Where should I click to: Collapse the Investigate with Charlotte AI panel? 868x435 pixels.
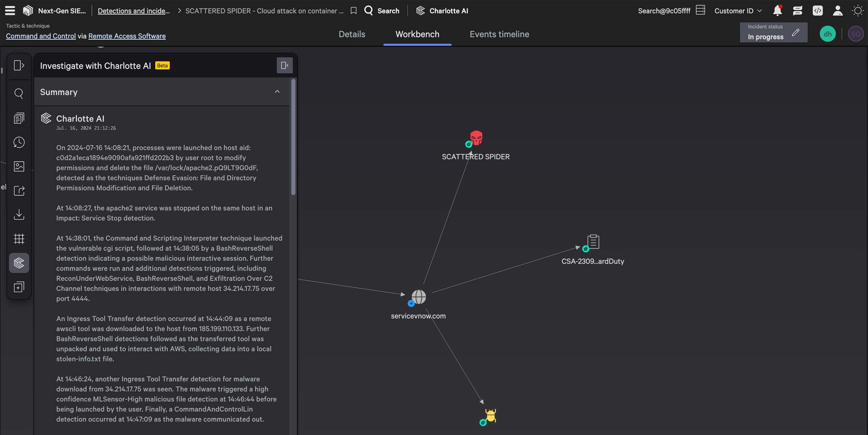coord(284,65)
